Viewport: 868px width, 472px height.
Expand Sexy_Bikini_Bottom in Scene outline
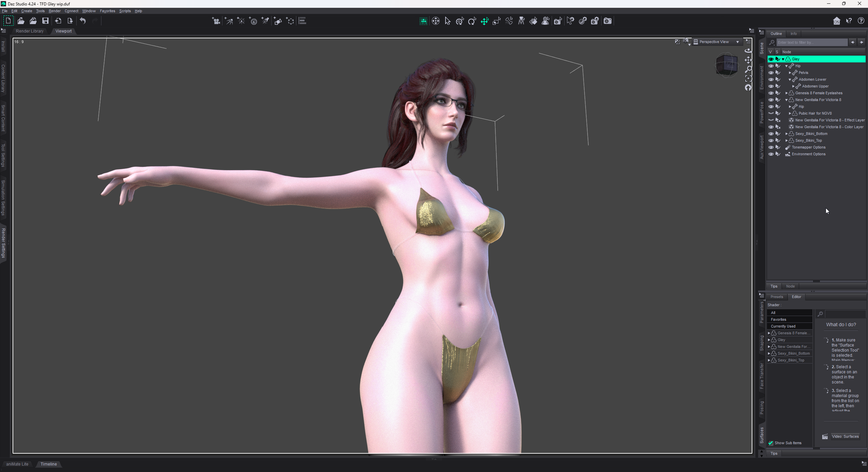(787, 134)
